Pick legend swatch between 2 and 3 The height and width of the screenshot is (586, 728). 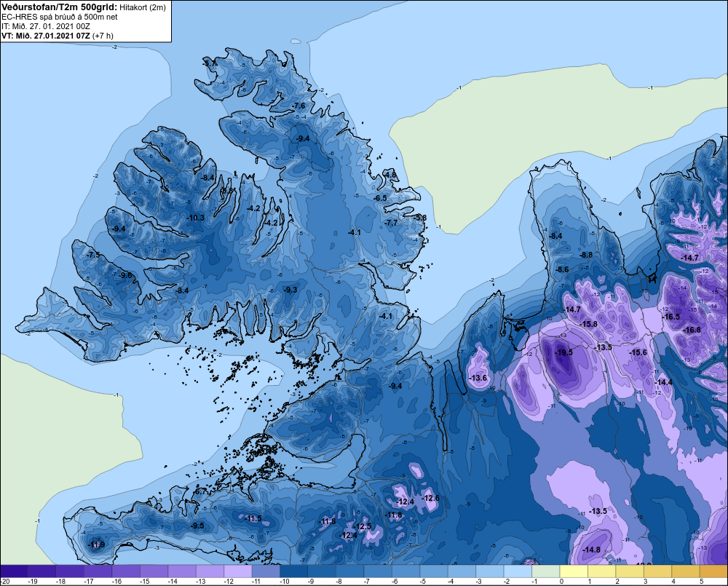coord(630,571)
